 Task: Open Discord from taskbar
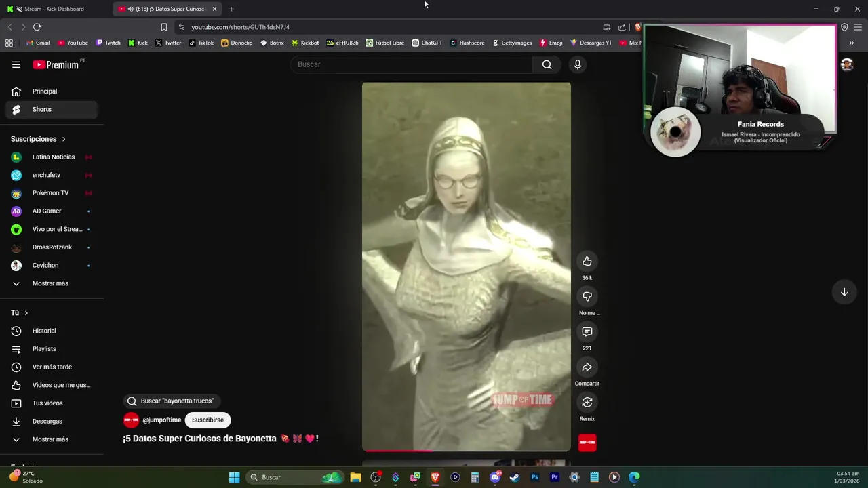coord(495,477)
